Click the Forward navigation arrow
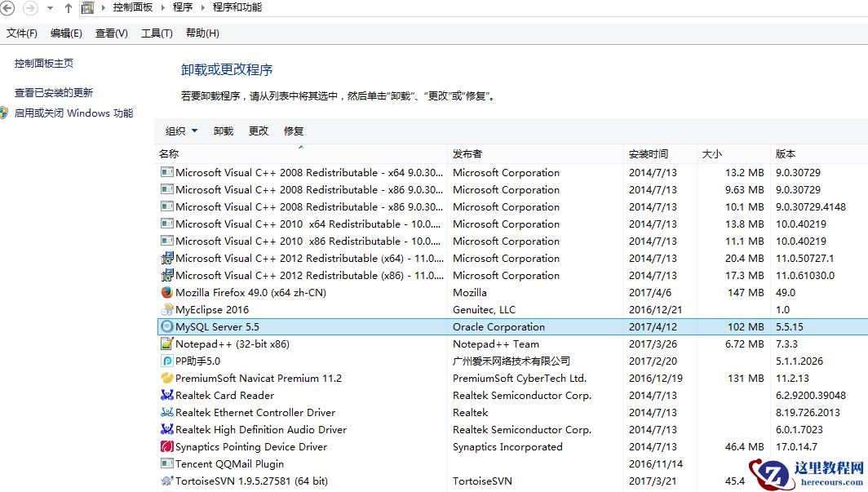The height and width of the screenshot is (492, 868). [x=30, y=7]
